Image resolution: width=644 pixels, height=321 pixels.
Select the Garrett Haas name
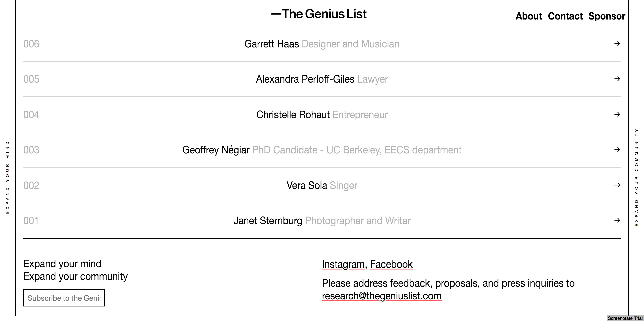pos(272,44)
